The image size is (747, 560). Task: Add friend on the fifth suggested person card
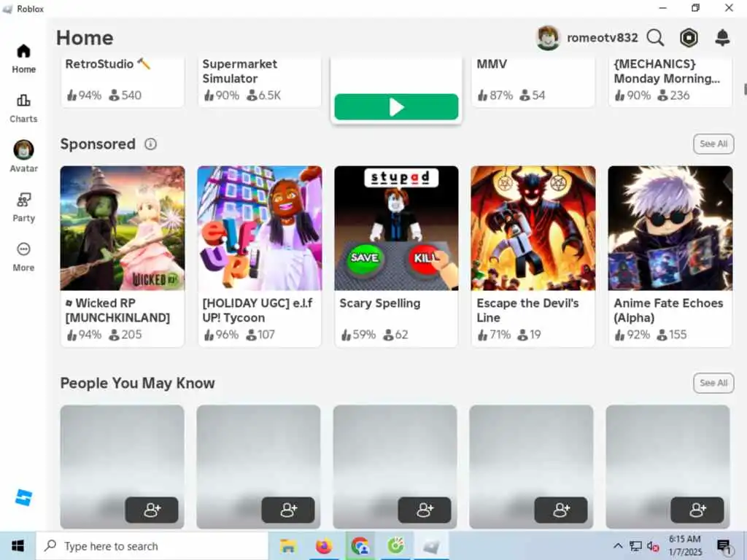697,510
